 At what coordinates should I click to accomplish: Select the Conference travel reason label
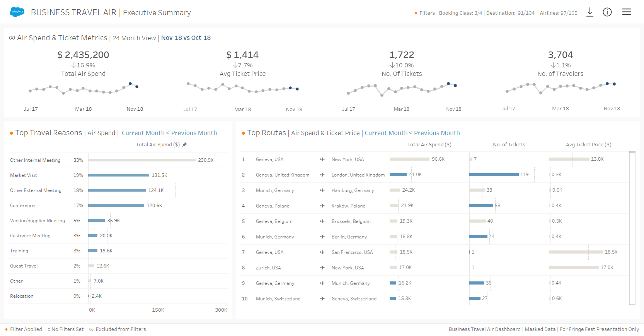click(x=22, y=206)
